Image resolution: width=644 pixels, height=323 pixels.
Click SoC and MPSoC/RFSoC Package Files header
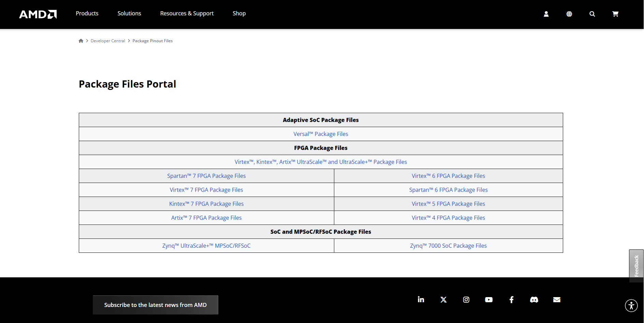click(x=321, y=232)
